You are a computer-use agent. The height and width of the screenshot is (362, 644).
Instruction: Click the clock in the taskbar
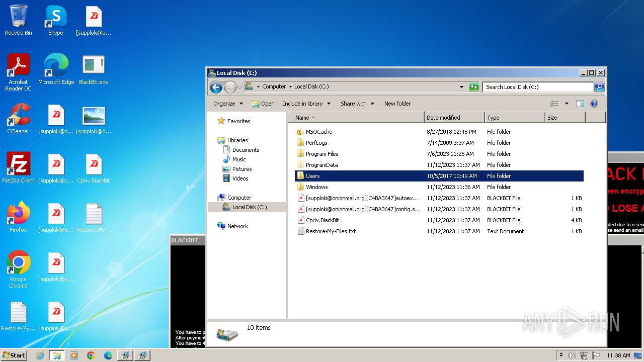pyautogui.click(x=618, y=355)
